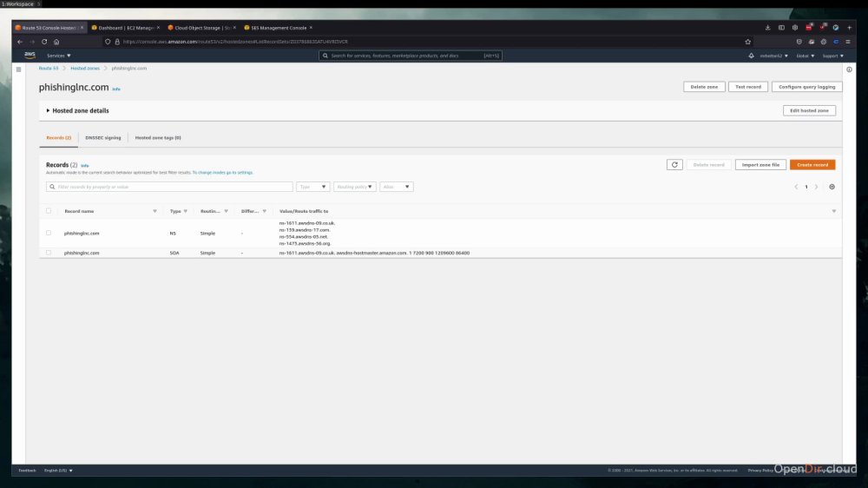Open the side navigation hamburger menu
The height and width of the screenshot is (488, 868).
(19, 69)
